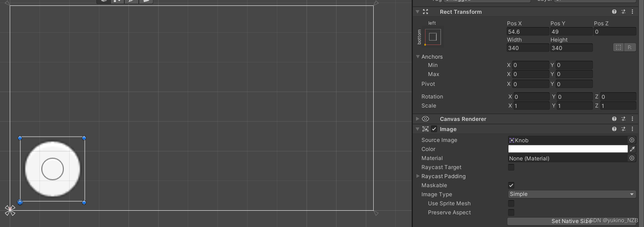
Task: Edit Pivot Y field
Action: tap(574, 84)
